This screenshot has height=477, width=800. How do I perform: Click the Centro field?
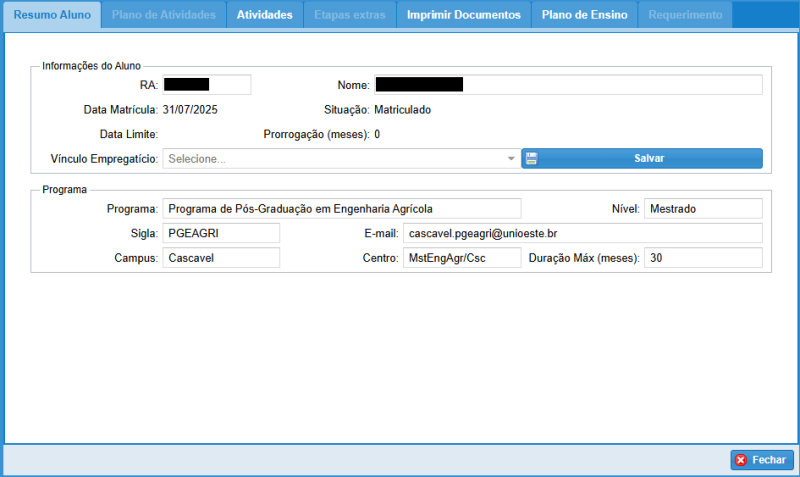click(x=461, y=258)
